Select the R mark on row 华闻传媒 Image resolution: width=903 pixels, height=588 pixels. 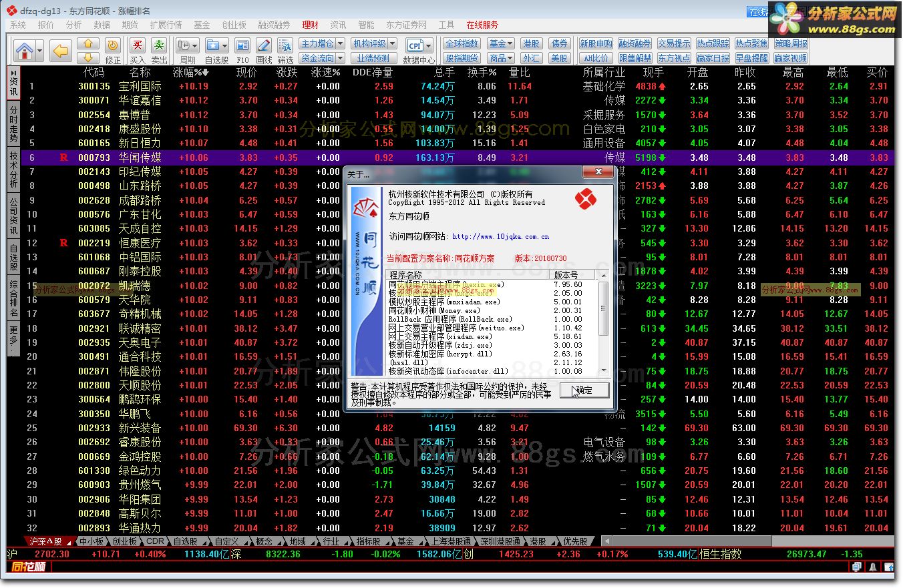click(x=64, y=158)
